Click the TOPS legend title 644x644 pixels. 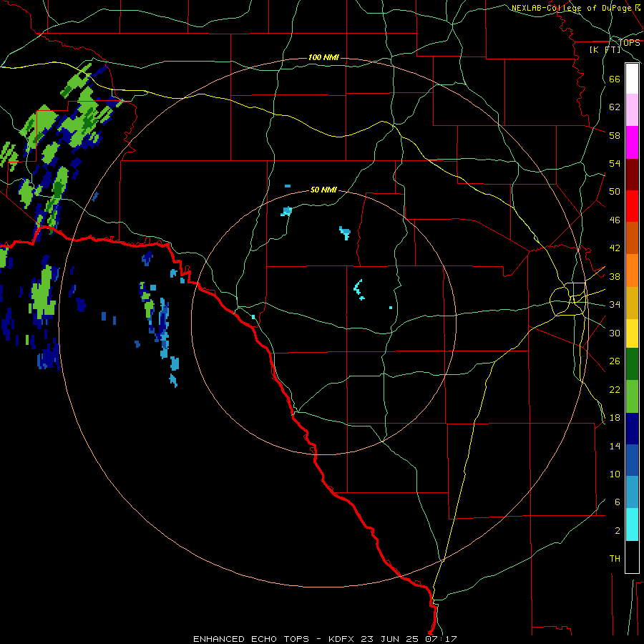(629, 42)
